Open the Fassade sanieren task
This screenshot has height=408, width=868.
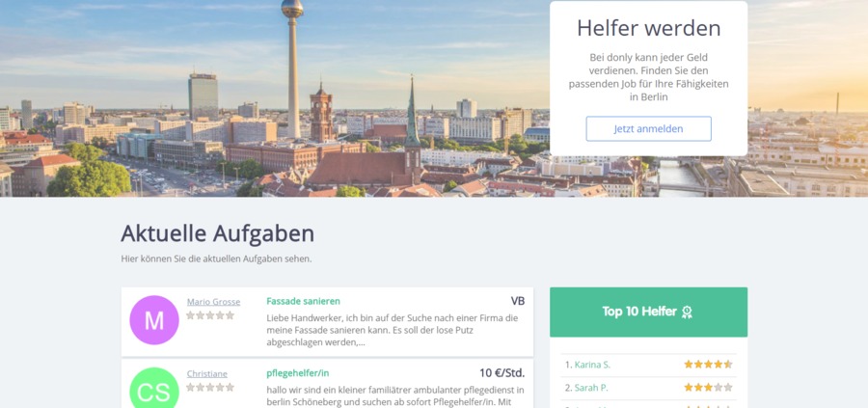click(x=304, y=301)
